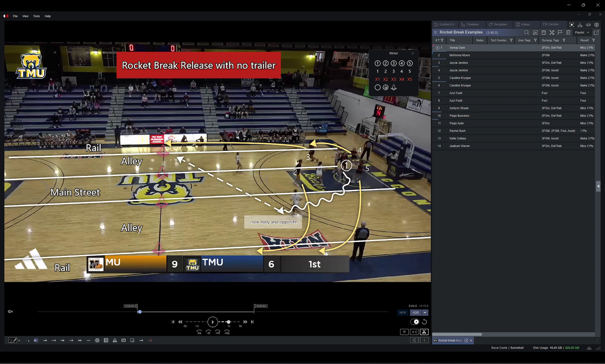This screenshot has height=364, width=605.
Task: Click the scissors trim icon
Action: tap(424, 332)
